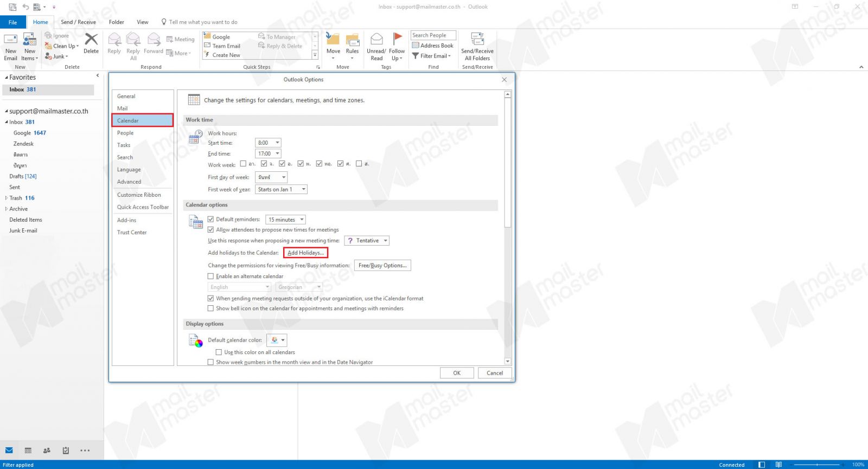Switch to Mail view in navigation bar

click(9, 451)
